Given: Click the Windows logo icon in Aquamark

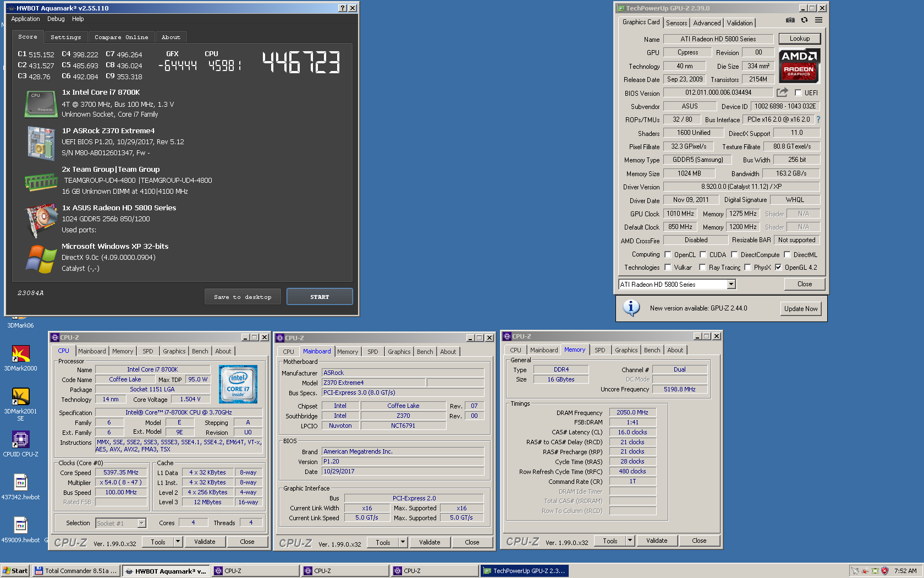Looking at the screenshot, I should [x=41, y=259].
